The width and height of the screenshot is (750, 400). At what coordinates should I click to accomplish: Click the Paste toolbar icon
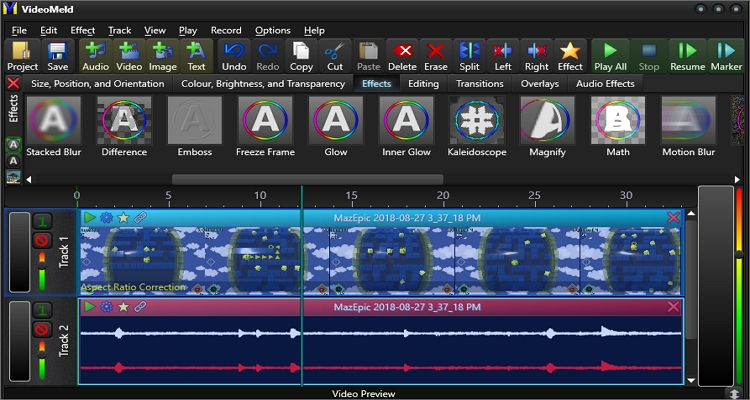pos(369,56)
